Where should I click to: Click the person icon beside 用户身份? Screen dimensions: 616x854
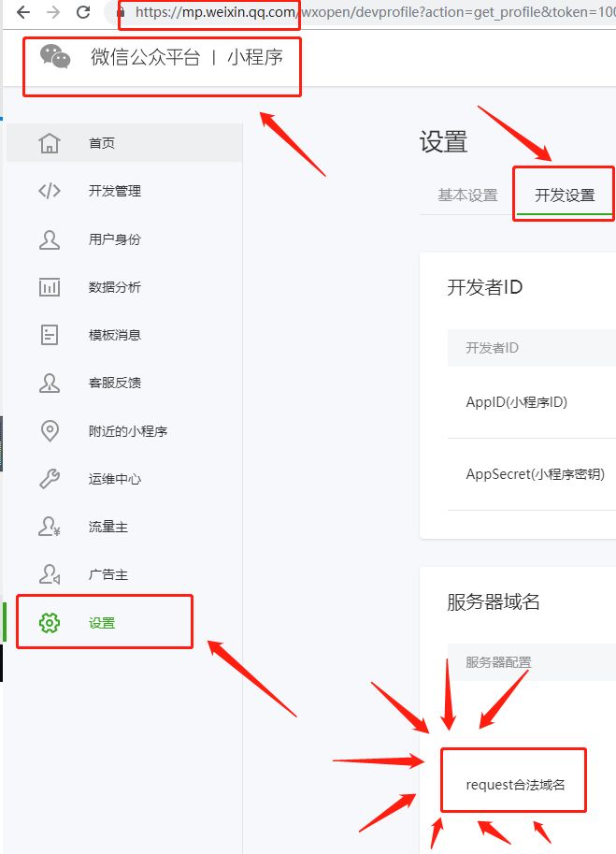point(50,239)
